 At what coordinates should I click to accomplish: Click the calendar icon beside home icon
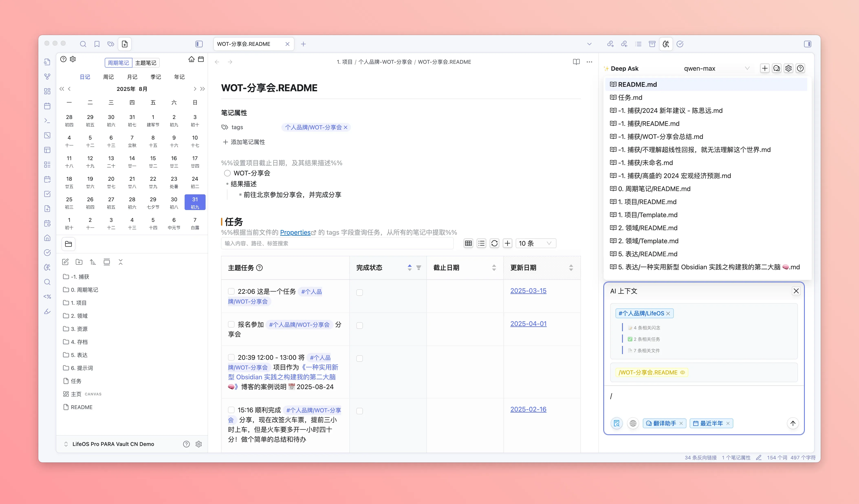pyautogui.click(x=201, y=59)
